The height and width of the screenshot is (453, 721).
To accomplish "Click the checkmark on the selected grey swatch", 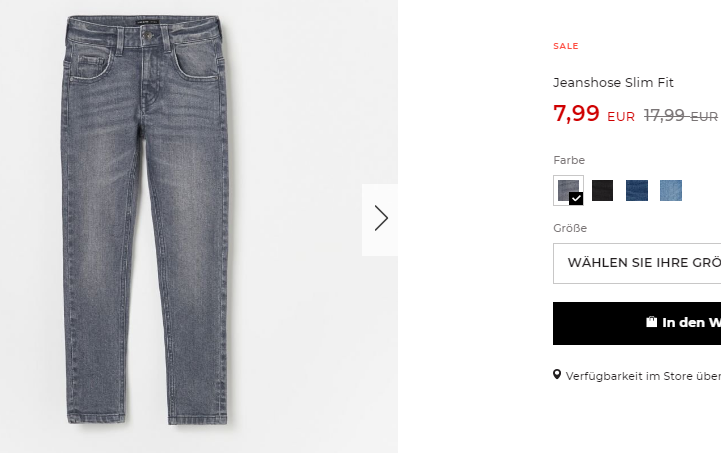I will pyautogui.click(x=576, y=198).
